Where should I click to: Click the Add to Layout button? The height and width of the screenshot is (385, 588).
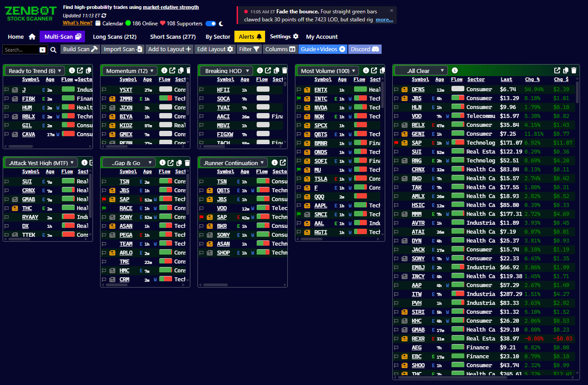(169, 49)
